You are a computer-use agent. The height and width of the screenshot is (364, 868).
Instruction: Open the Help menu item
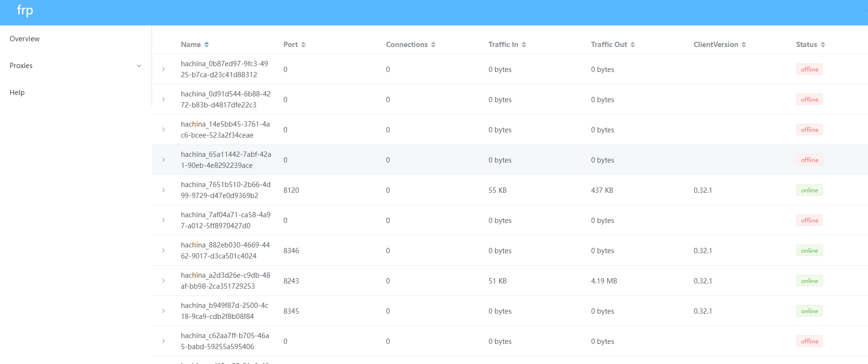click(17, 93)
